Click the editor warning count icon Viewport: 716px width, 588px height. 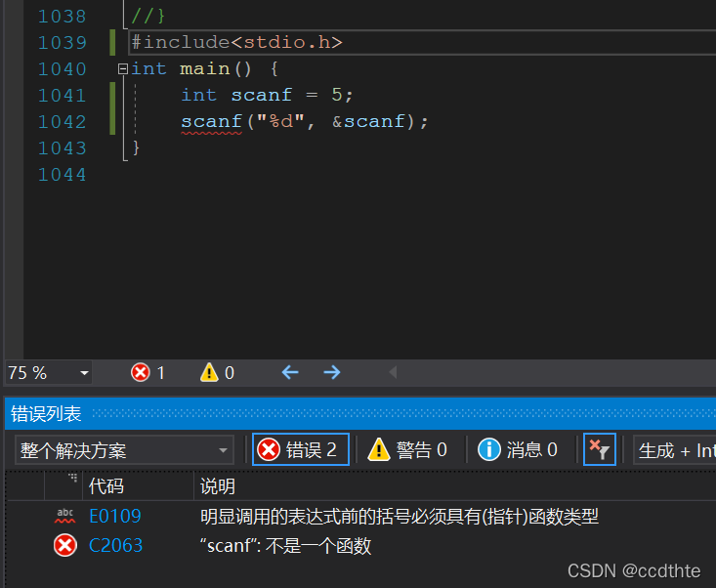pos(209,372)
